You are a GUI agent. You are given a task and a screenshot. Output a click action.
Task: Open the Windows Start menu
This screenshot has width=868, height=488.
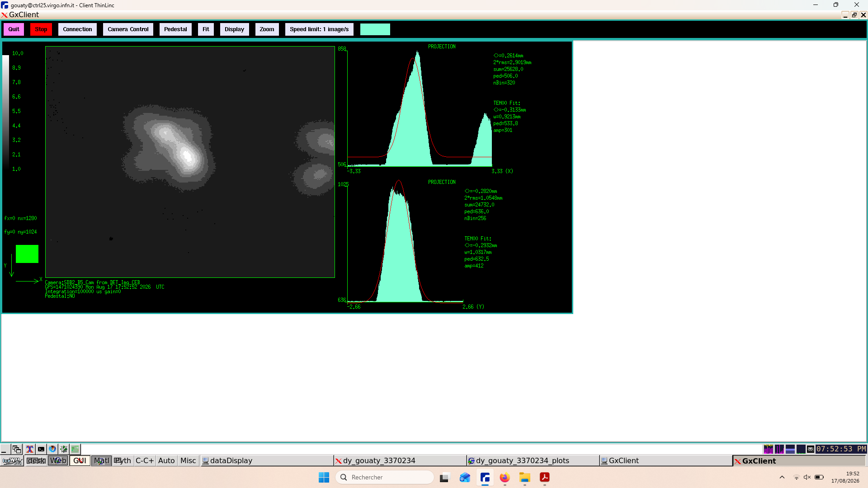pyautogui.click(x=324, y=477)
